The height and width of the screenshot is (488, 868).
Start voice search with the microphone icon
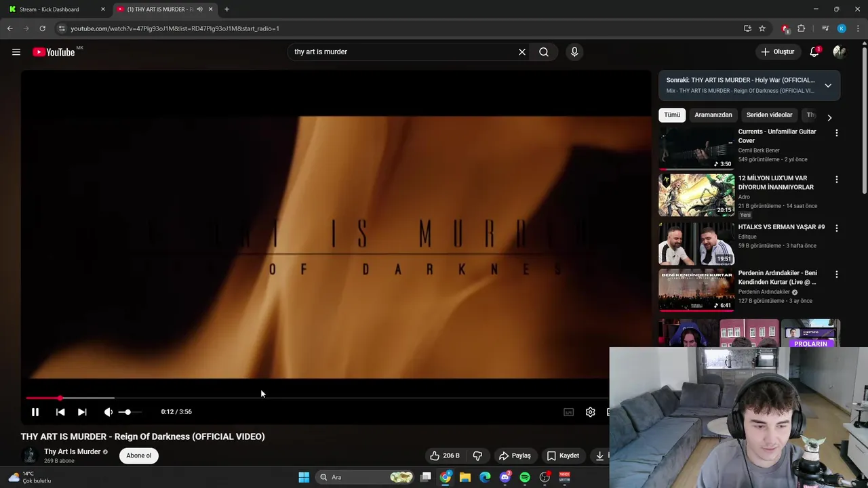pos(574,52)
